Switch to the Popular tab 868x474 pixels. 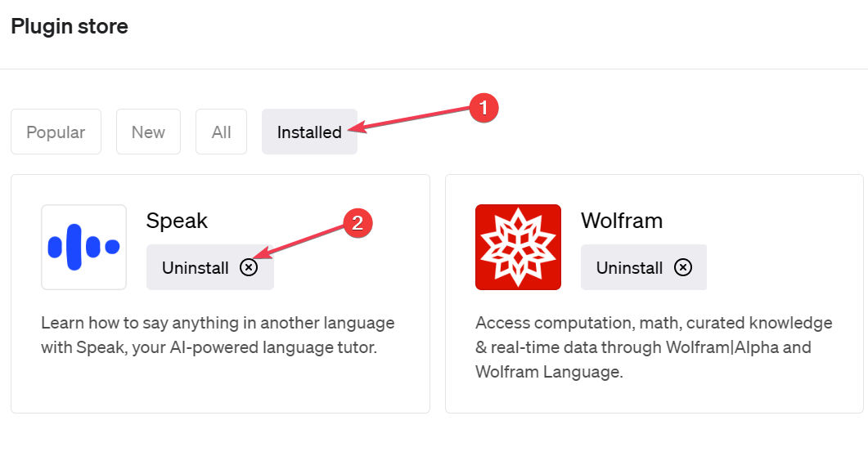coord(56,132)
